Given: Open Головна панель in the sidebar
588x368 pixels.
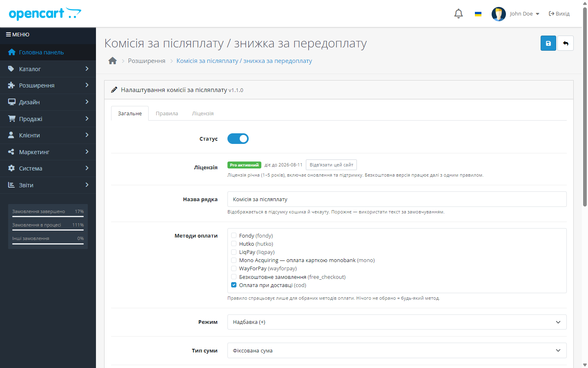Looking at the screenshot, I should (x=48, y=52).
